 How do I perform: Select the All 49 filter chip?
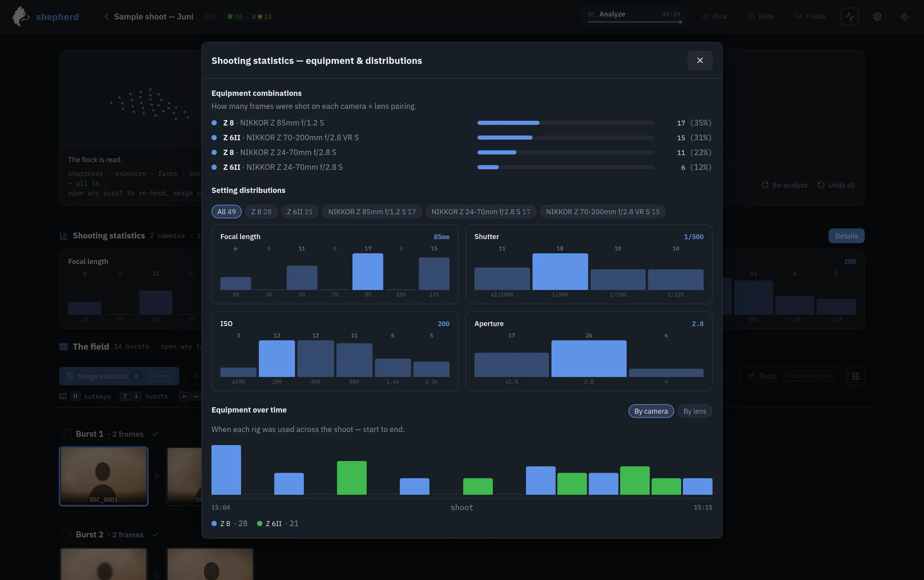[x=226, y=212]
